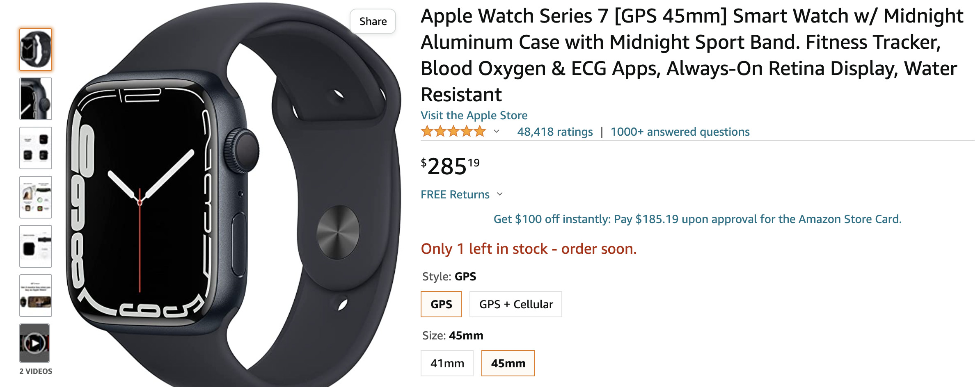Open the fourth thumbnail with feature infographic

coord(36,197)
